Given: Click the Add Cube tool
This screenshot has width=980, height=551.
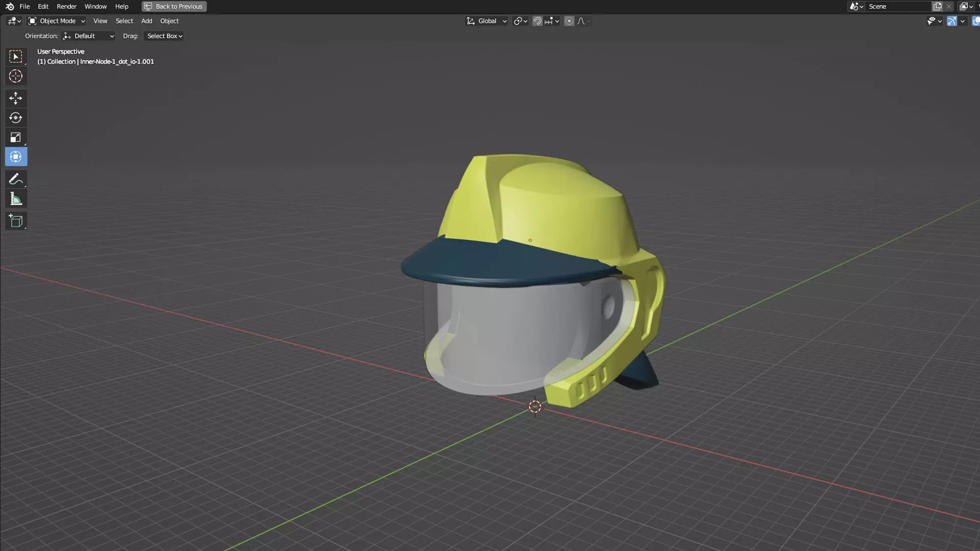Looking at the screenshot, I should 16,221.
